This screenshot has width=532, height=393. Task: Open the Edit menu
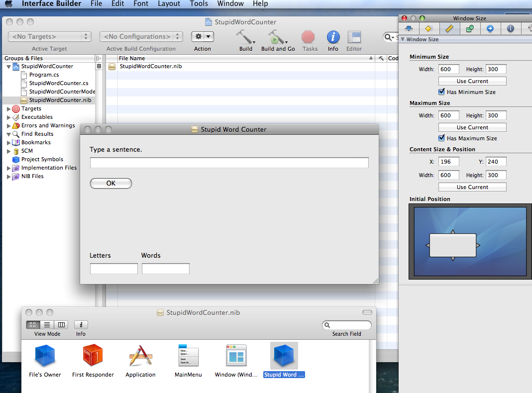[x=118, y=3]
